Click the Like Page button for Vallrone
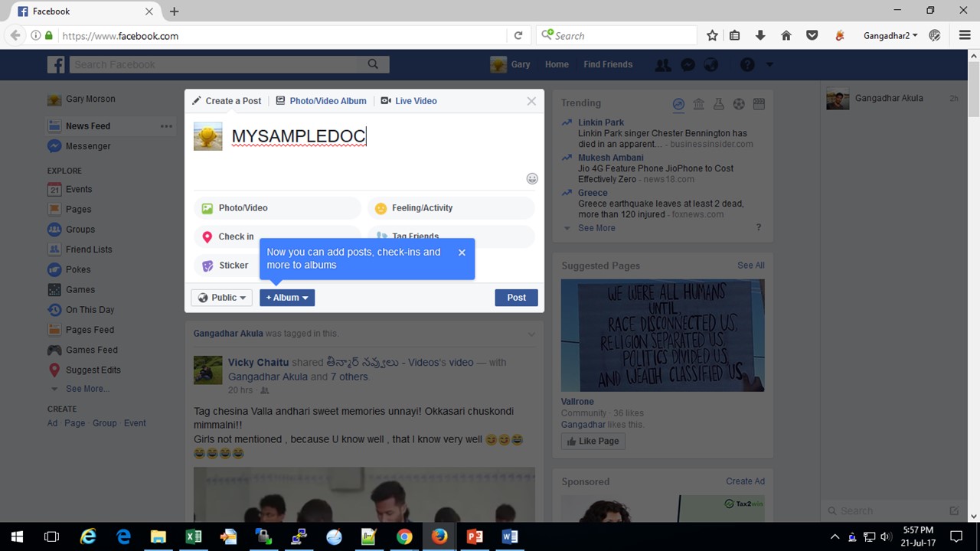The image size is (980, 551). tap(593, 442)
